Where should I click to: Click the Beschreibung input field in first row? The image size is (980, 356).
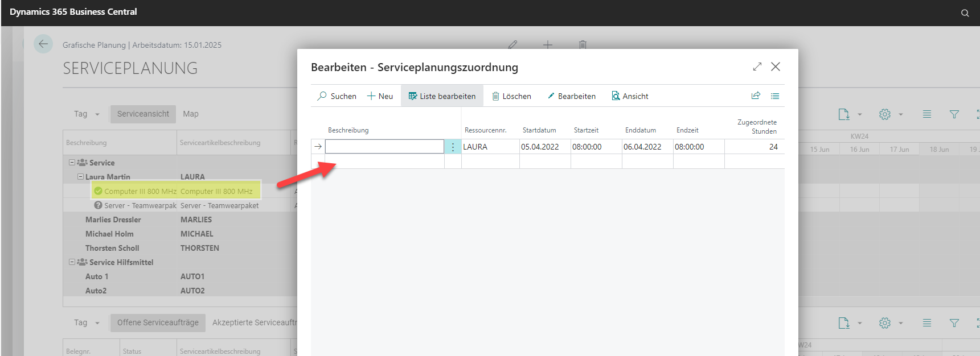384,147
